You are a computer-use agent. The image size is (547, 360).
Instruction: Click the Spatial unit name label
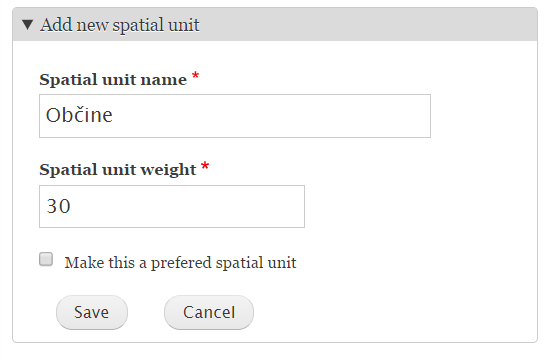tap(113, 80)
